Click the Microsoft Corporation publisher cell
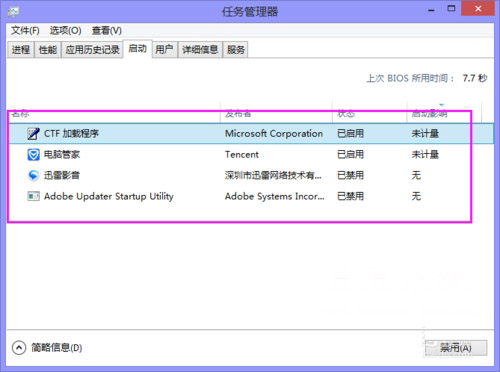Screen dimensions: 500x372 pos(274,134)
